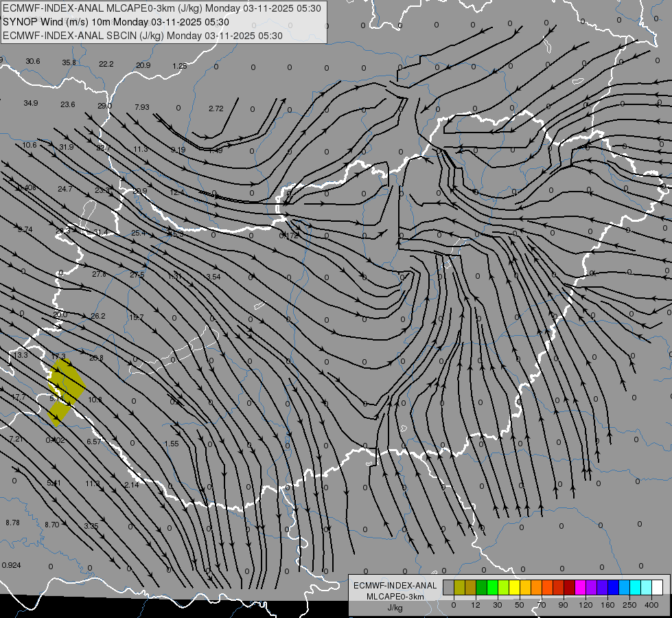Click the gray swatch in the legend
This screenshot has width=672, height=618.
click(x=449, y=587)
